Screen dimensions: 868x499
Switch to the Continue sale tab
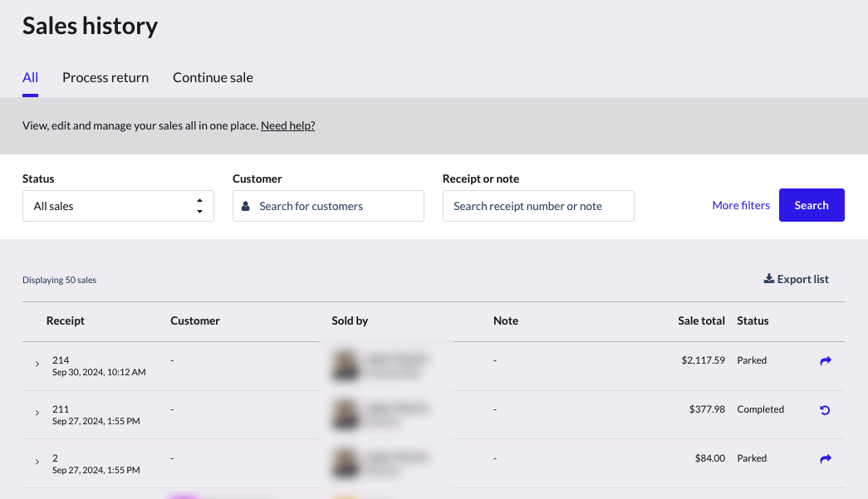pyautogui.click(x=213, y=77)
